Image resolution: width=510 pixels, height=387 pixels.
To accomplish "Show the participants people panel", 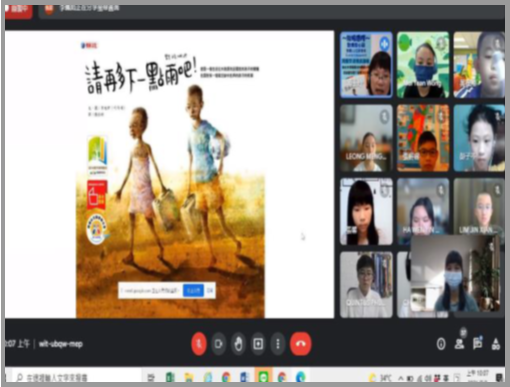I will click(x=460, y=343).
